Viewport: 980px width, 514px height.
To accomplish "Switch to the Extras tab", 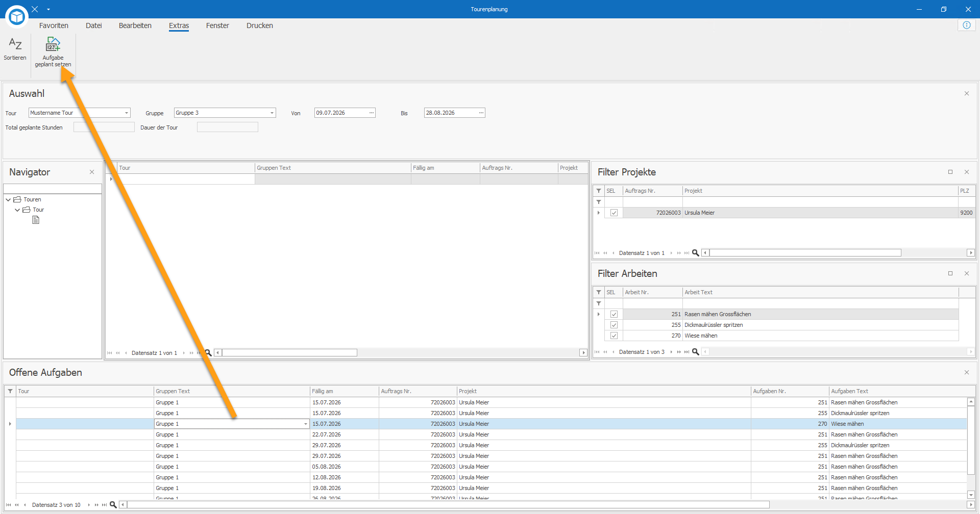I will 179,25.
